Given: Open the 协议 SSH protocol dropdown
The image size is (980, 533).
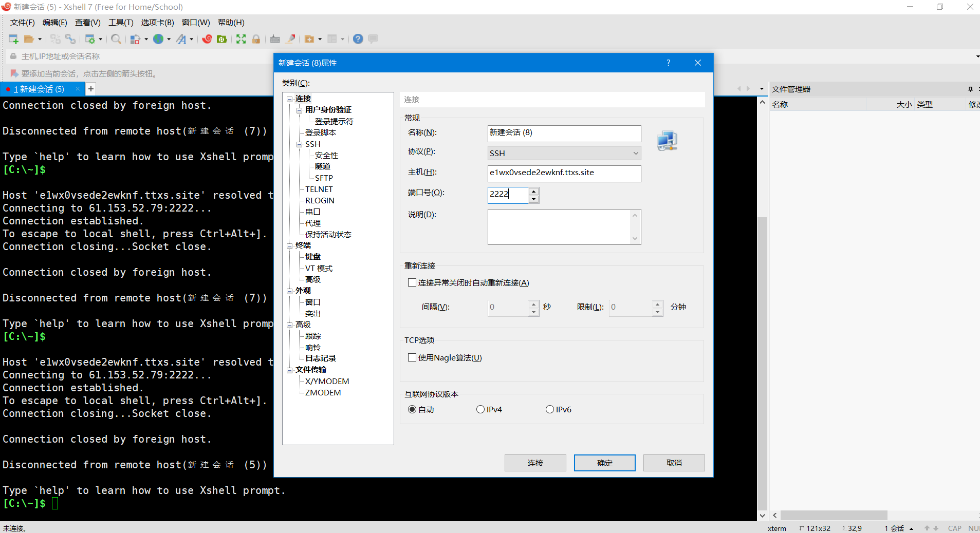Looking at the screenshot, I should (564, 153).
